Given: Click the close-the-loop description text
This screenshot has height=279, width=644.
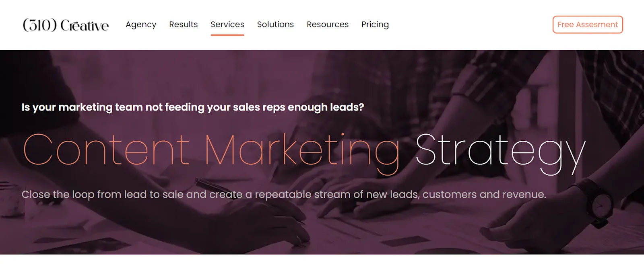Looking at the screenshot, I should [285, 194].
